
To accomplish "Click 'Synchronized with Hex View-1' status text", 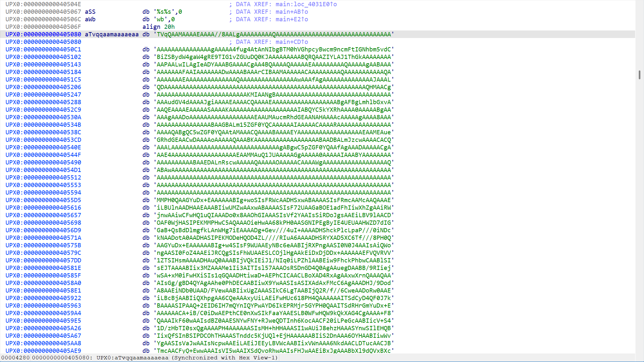I will [225, 358].
